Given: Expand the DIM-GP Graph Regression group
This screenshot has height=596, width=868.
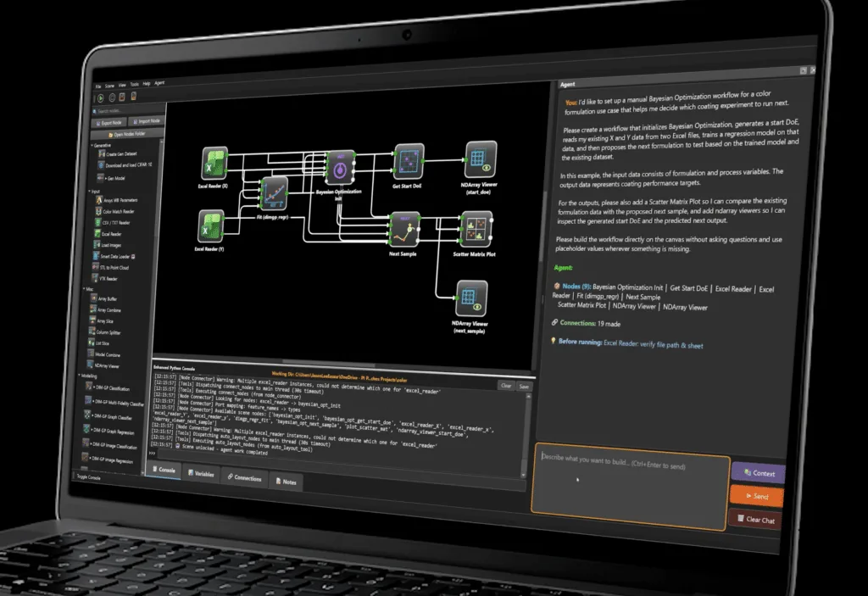Looking at the screenshot, I should point(92,430).
